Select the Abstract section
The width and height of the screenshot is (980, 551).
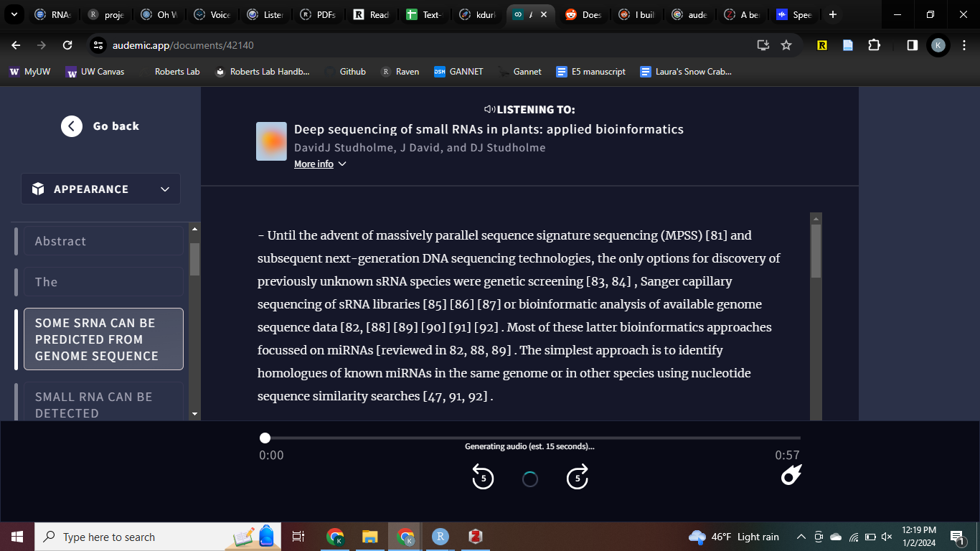pos(103,241)
